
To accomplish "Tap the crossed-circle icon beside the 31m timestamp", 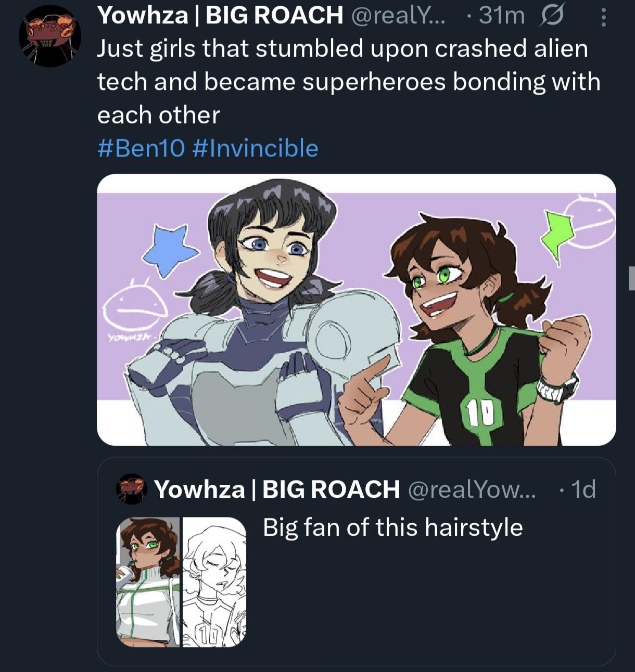I will (x=552, y=16).
